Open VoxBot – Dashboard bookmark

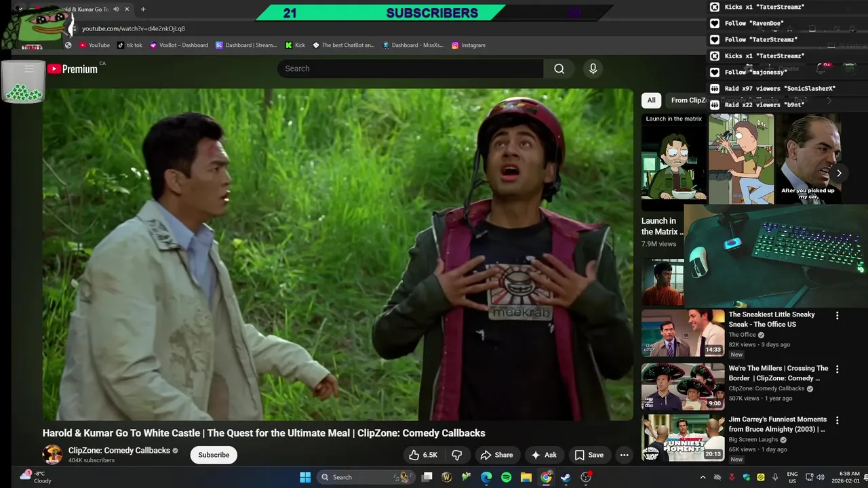[178, 45]
